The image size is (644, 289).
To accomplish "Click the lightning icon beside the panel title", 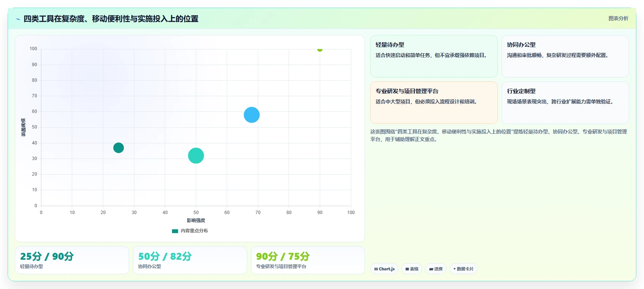I will point(18,19).
